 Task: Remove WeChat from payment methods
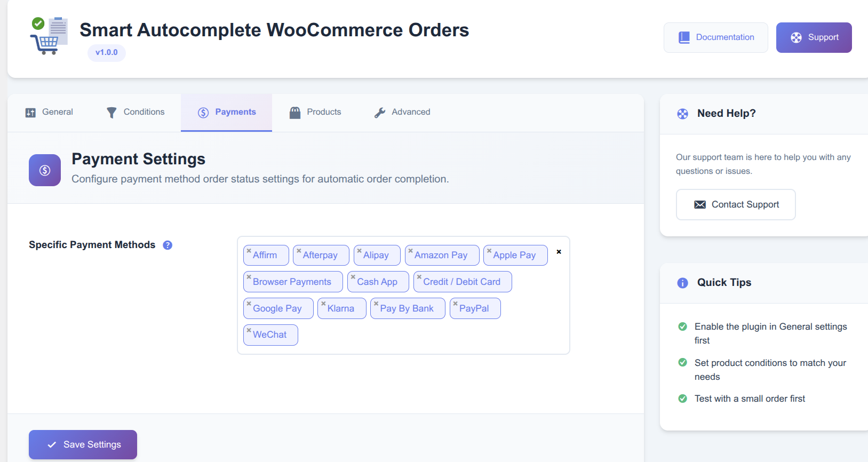coord(249,330)
